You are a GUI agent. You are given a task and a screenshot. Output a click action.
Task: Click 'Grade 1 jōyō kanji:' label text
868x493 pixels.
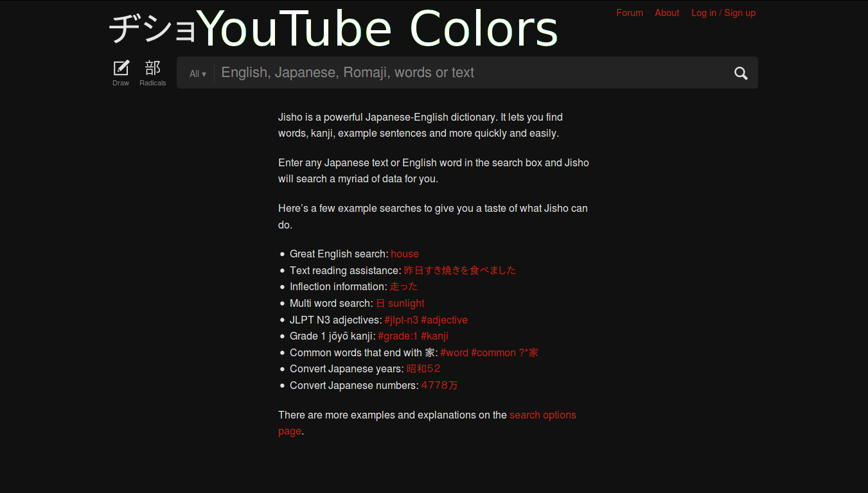pyautogui.click(x=333, y=336)
